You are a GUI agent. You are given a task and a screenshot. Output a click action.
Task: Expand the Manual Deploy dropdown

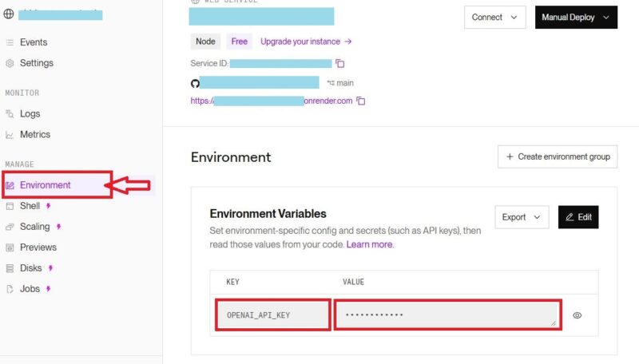click(x=576, y=18)
